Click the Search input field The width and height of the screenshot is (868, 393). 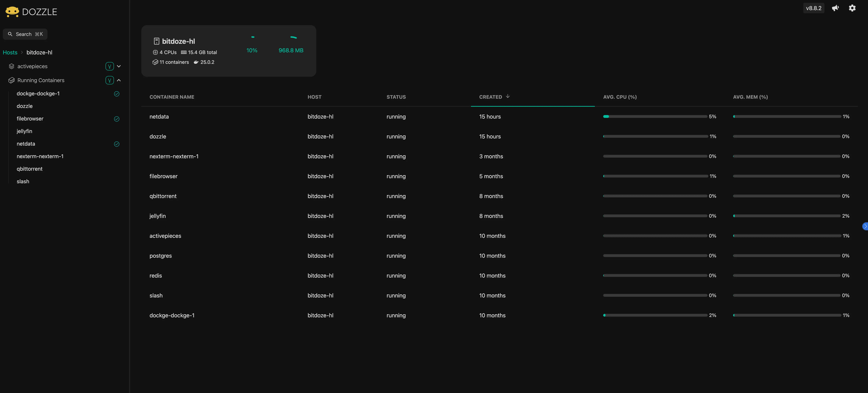tap(25, 34)
